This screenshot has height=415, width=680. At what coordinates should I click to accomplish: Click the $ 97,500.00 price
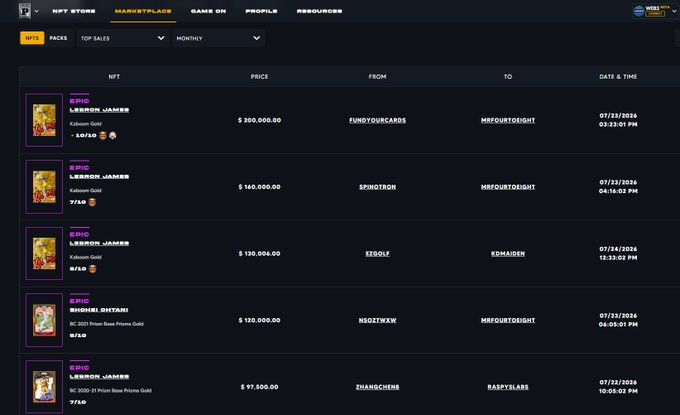259,387
